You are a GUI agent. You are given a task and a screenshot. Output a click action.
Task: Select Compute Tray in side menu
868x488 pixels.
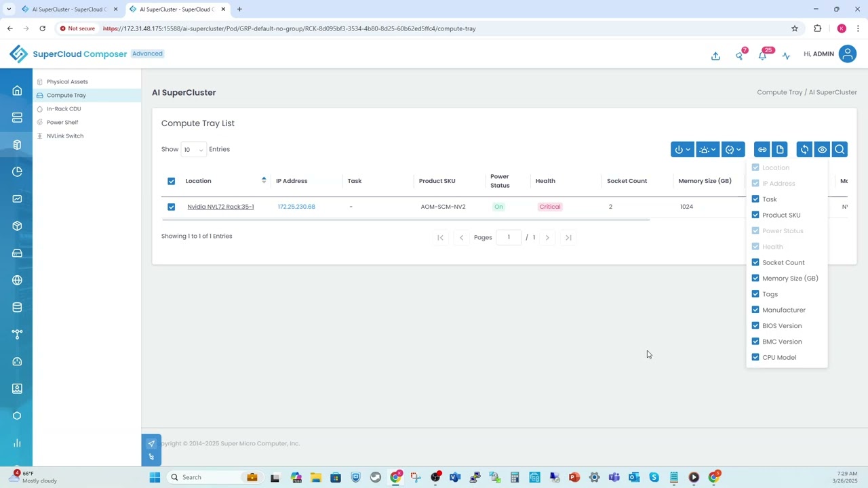pos(66,96)
